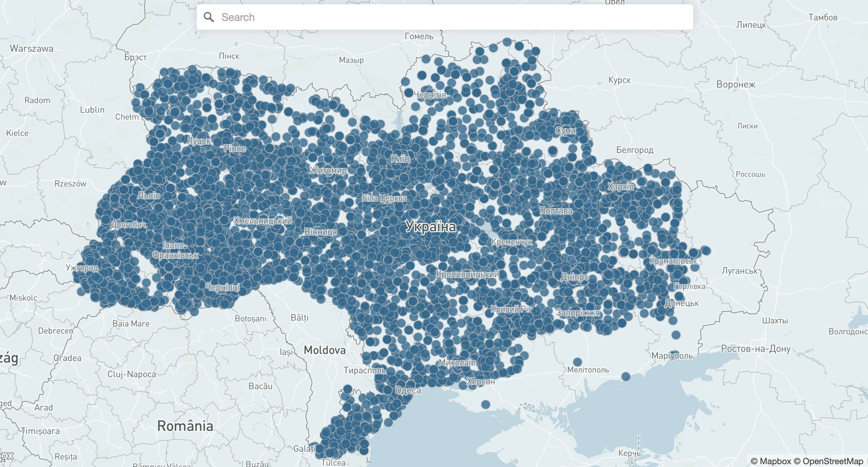
Task: Click the Херсон city label
Action: (x=481, y=382)
